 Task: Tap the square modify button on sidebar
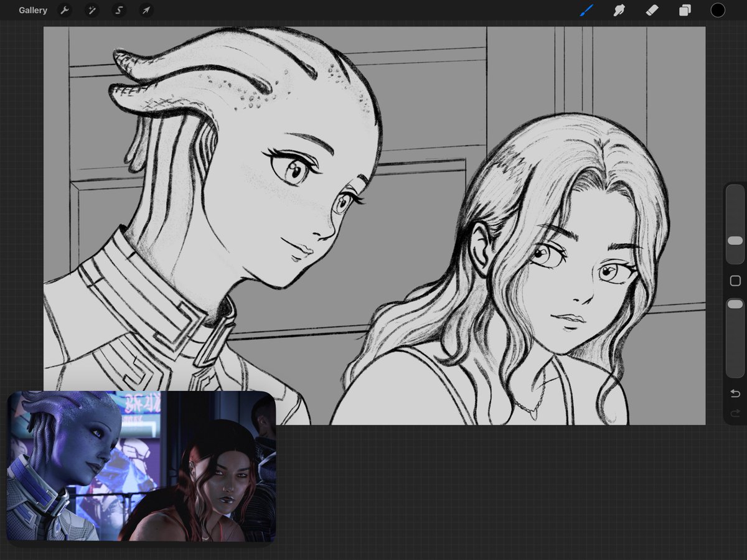tap(735, 281)
